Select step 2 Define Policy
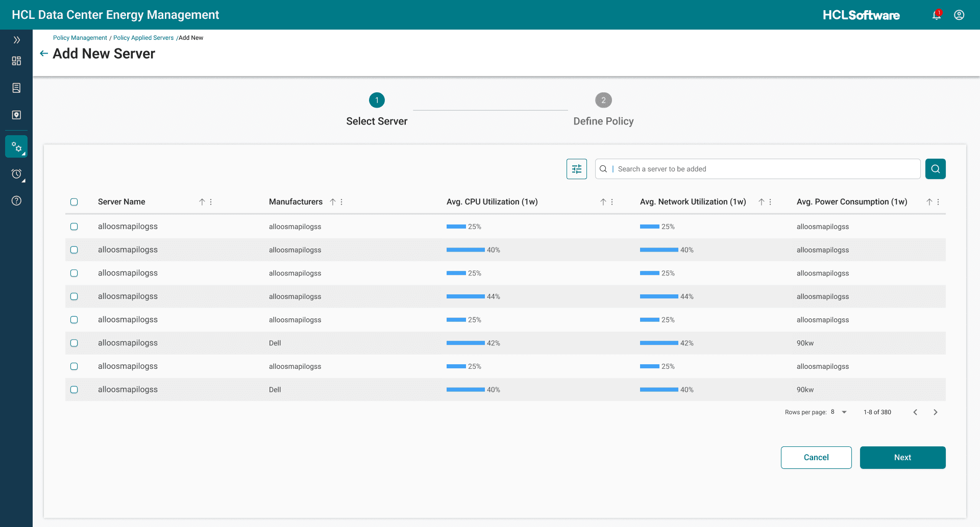The height and width of the screenshot is (527, 980). (603, 110)
